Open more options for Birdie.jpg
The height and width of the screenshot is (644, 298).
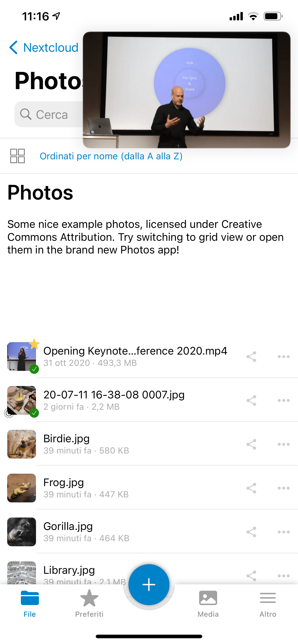click(283, 444)
